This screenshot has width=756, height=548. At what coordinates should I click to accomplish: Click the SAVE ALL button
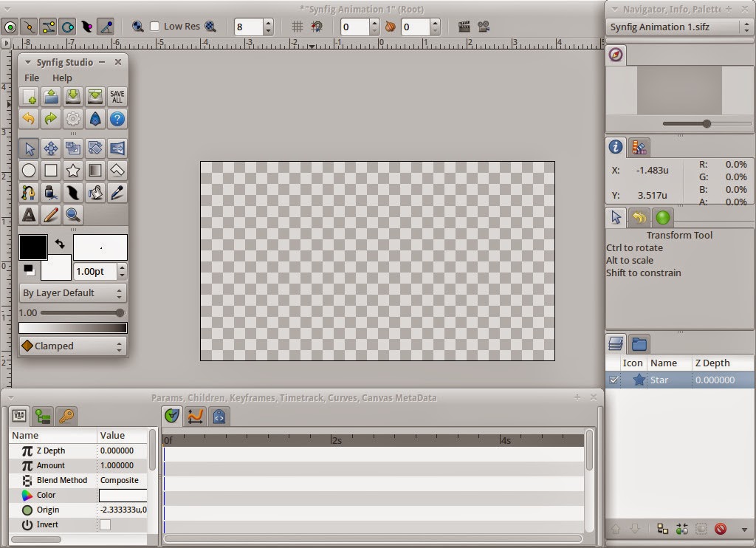pos(117,97)
